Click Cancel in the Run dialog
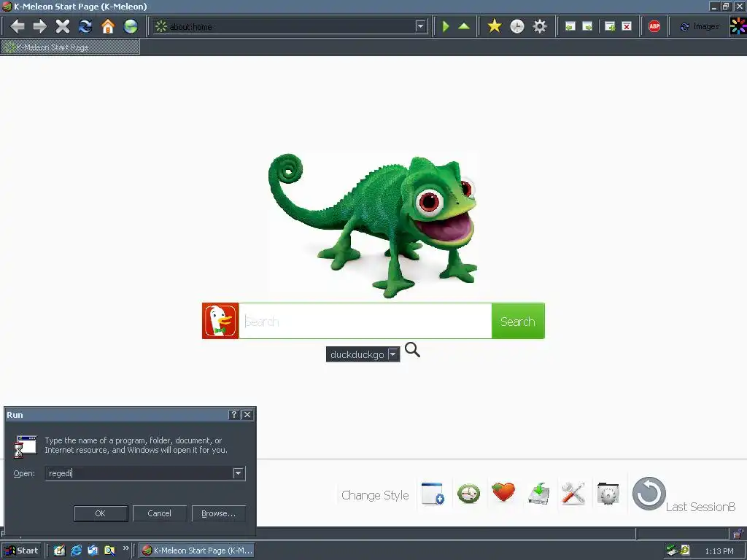The height and width of the screenshot is (560, 747). (159, 513)
